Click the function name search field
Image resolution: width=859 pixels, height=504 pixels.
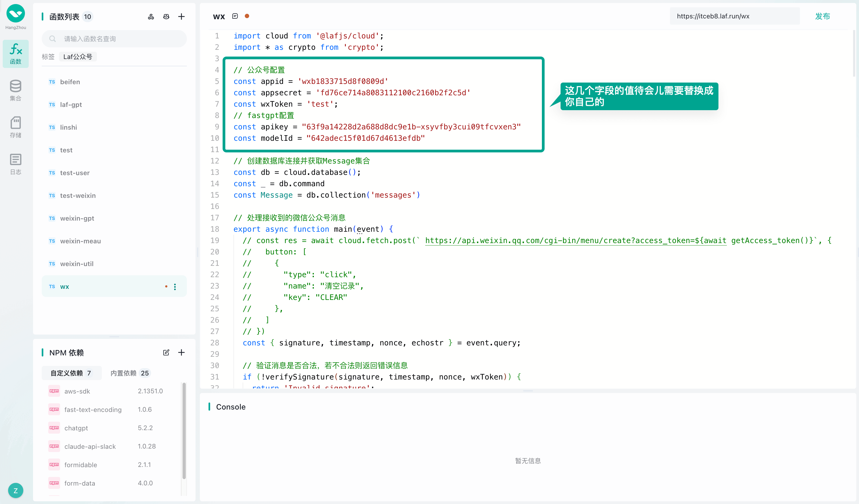tap(114, 39)
